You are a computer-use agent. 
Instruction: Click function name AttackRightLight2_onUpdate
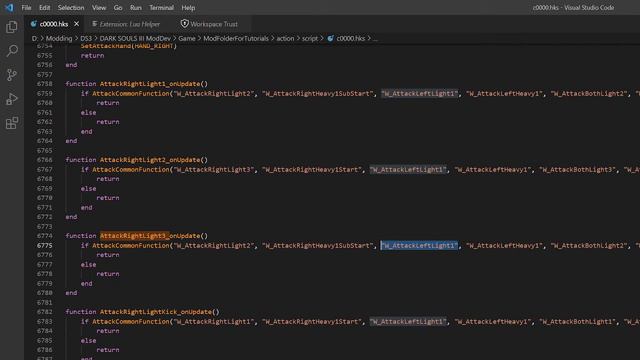150,160
